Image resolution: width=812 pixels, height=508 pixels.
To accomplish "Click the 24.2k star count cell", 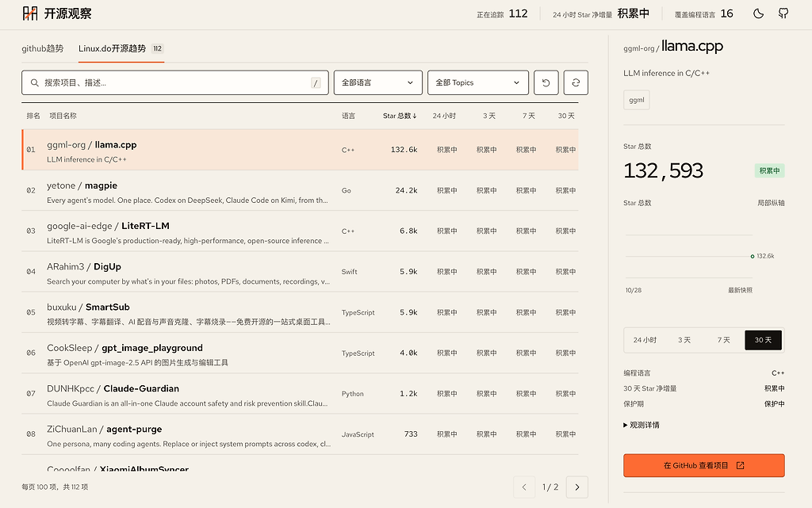I will (406, 190).
